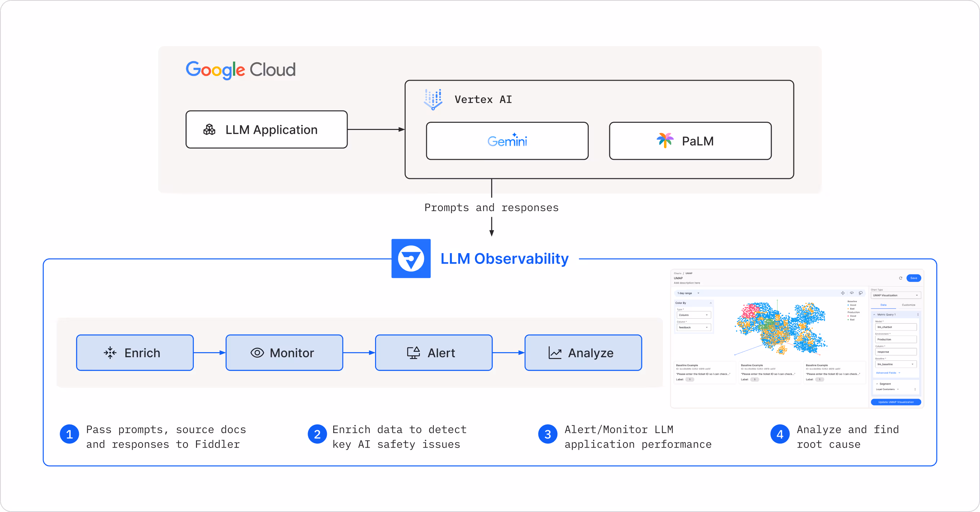Select the lasso selection tool in chart toolbar
This screenshot has height=512, width=980.
(x=860, y=293)
